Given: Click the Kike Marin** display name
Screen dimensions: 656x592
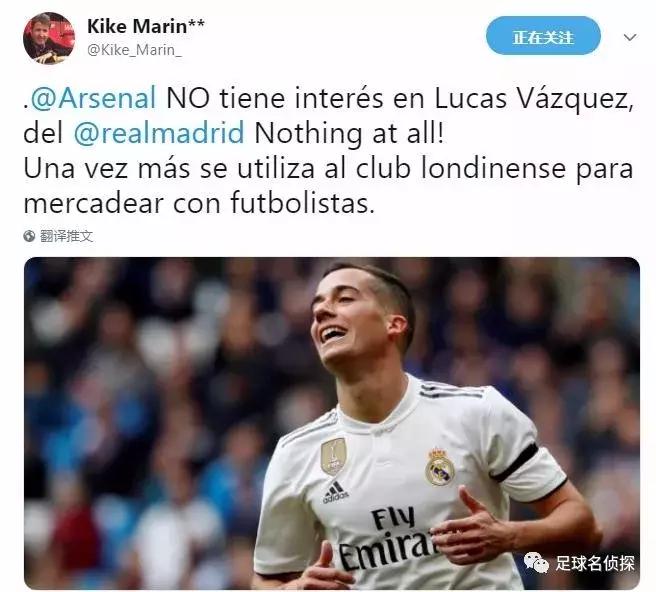Looking at the screenshot, I should click(x=146, y=26).
